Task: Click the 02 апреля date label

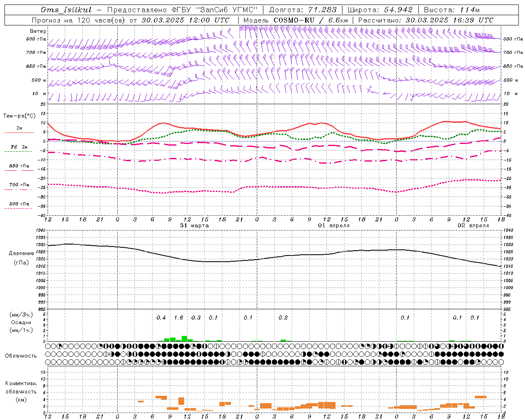Action: tap(473, 226)
